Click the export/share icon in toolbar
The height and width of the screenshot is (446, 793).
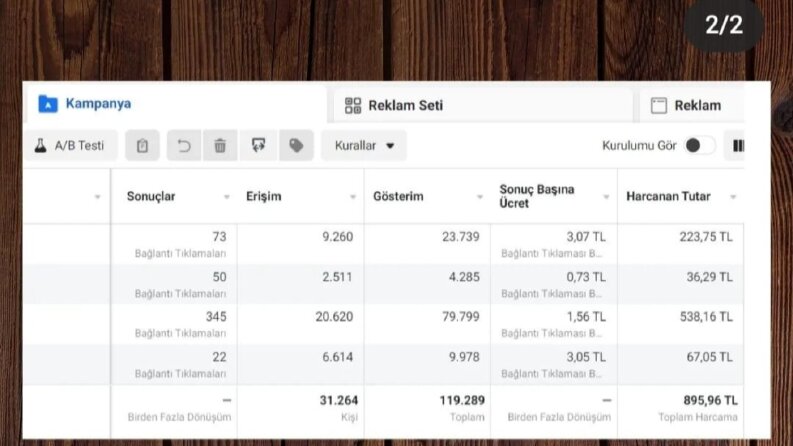point(258,146)
